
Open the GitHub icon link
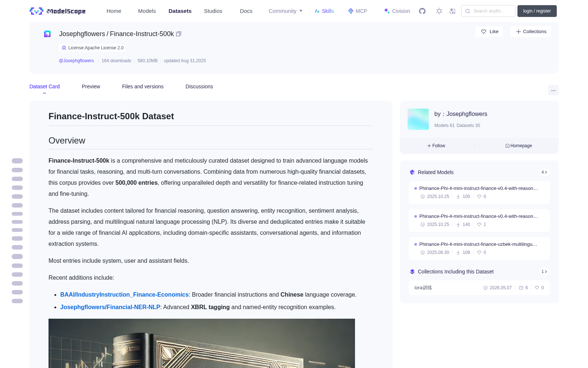(x=422, y=11)
